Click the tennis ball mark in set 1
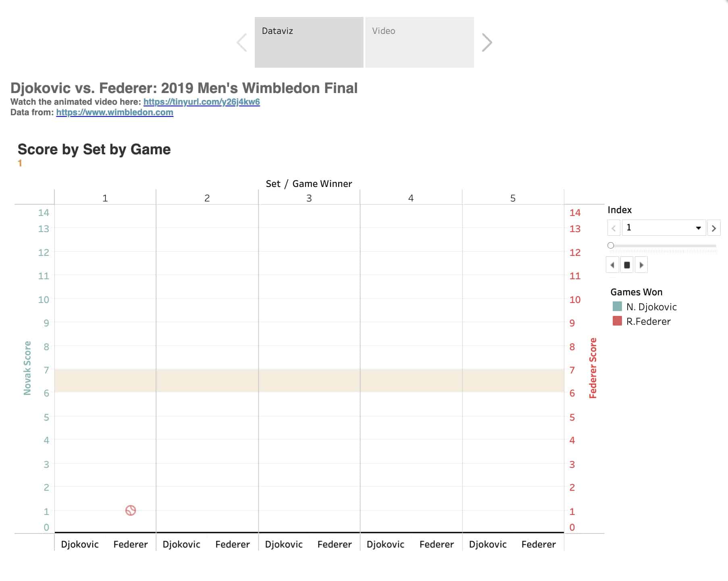This screenshot has width=728, height=581. pyautogui.click(x=131, y=510)
